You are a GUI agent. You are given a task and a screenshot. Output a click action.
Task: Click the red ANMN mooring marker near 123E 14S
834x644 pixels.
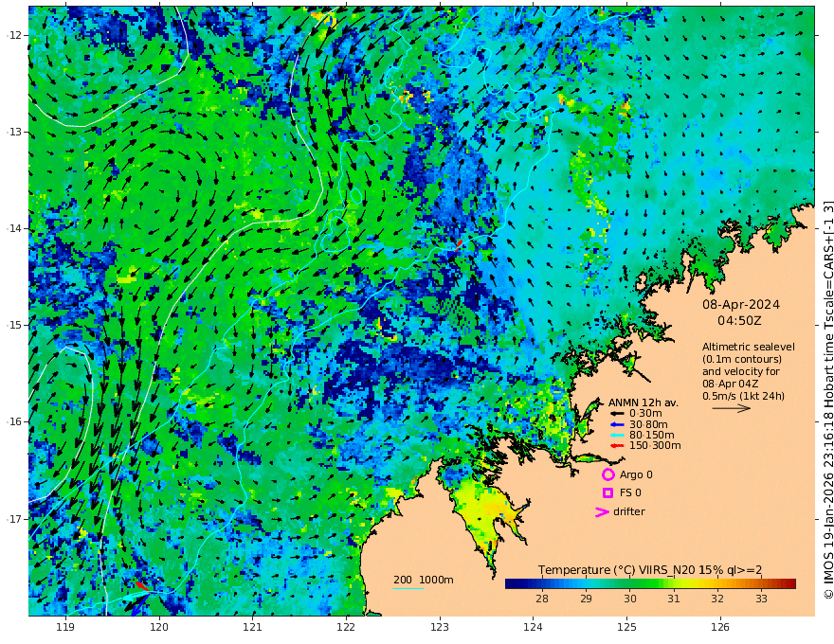click(x=459, y=244)
